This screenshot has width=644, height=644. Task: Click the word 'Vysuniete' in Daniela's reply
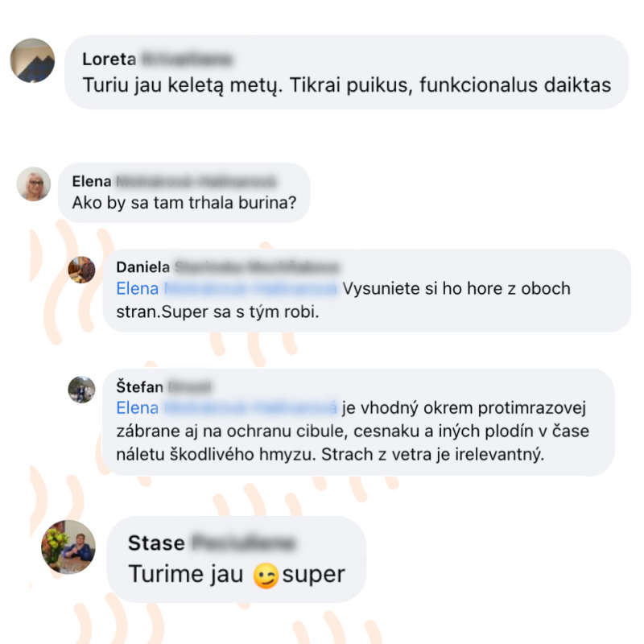click(381, 289)
